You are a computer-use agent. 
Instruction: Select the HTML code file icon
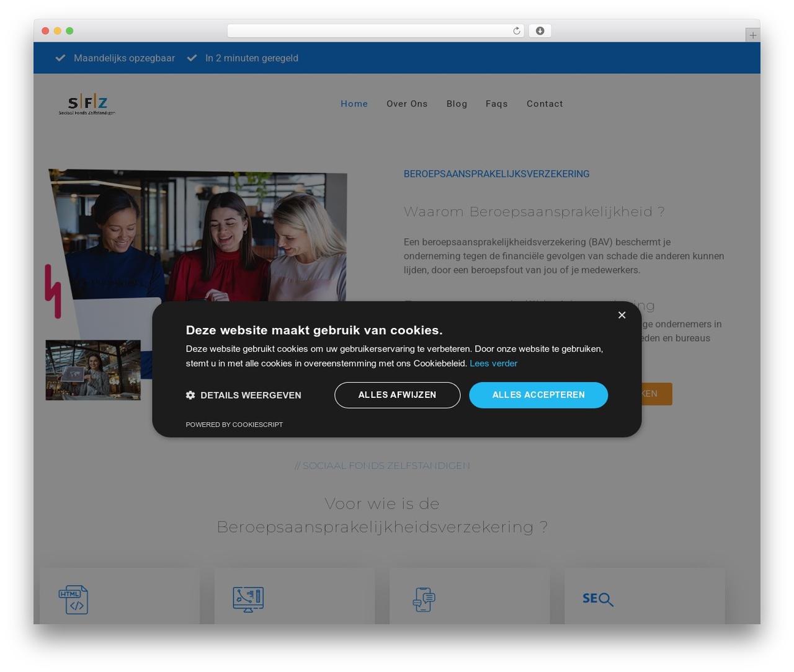click(73, 599)
